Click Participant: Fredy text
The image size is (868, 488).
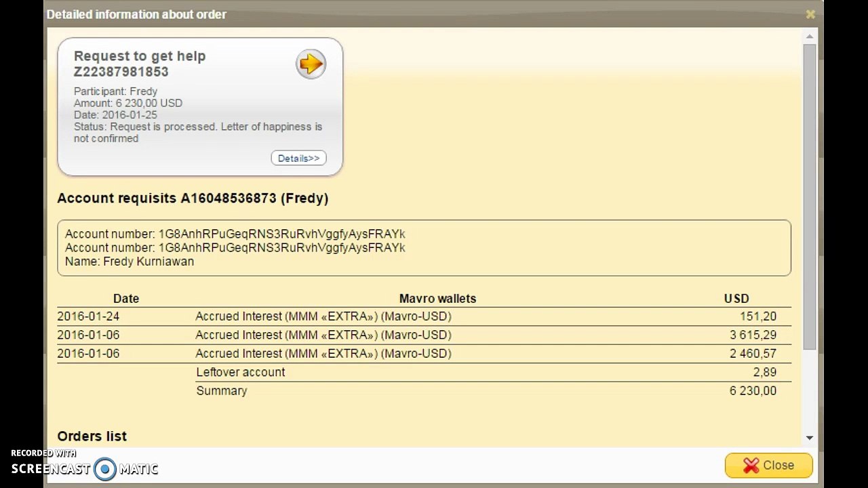(115, 91)
